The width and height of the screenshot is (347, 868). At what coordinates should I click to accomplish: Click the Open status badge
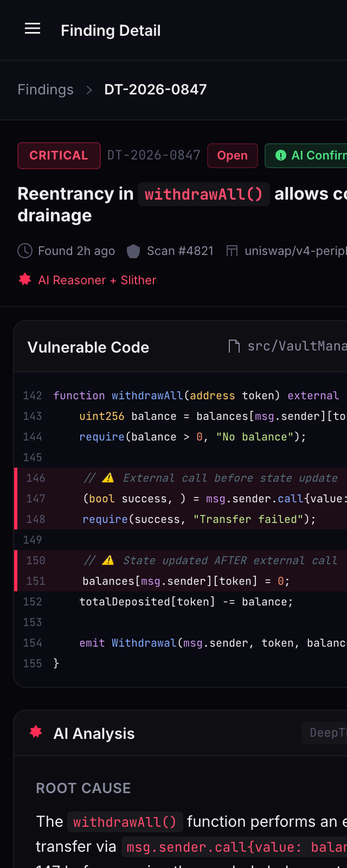(232, 156)
